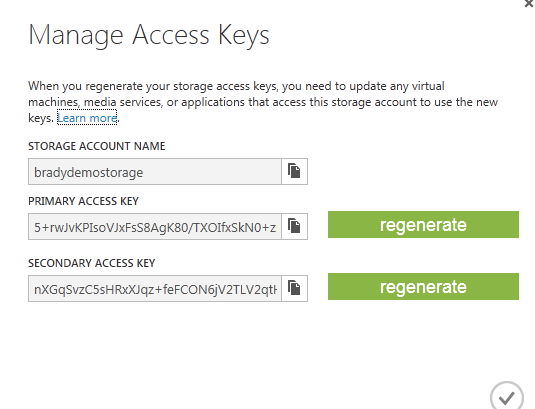Copy the storage account name to clipboard

click(294, 171)
